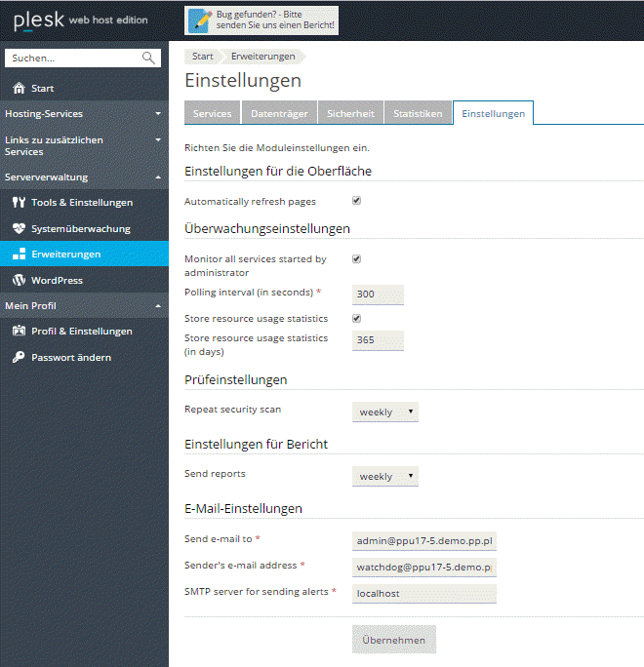Toggle Monitor all services started by administrator
Viewport: 644px width, 667px height.
(357, 258)
